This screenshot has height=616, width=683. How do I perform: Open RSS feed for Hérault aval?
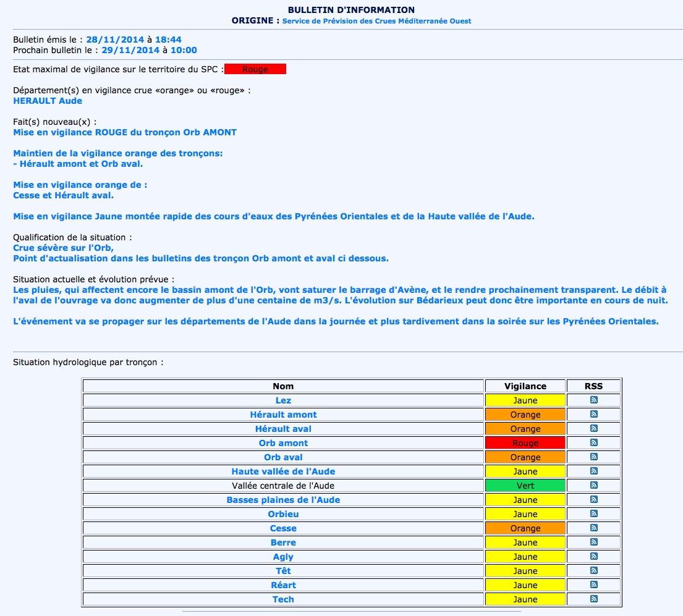594,428
